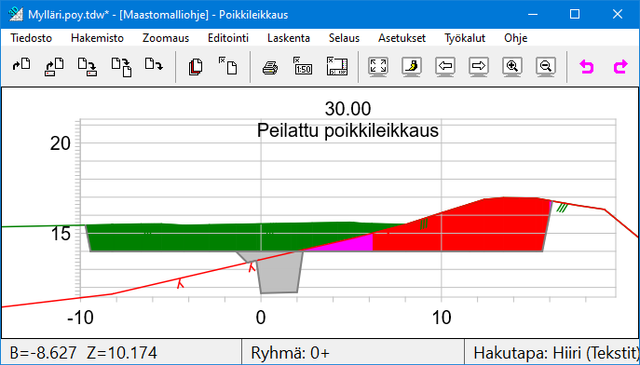Click the X-axis label -10
This screenshot has width=640, height=365.
point(81,317)
